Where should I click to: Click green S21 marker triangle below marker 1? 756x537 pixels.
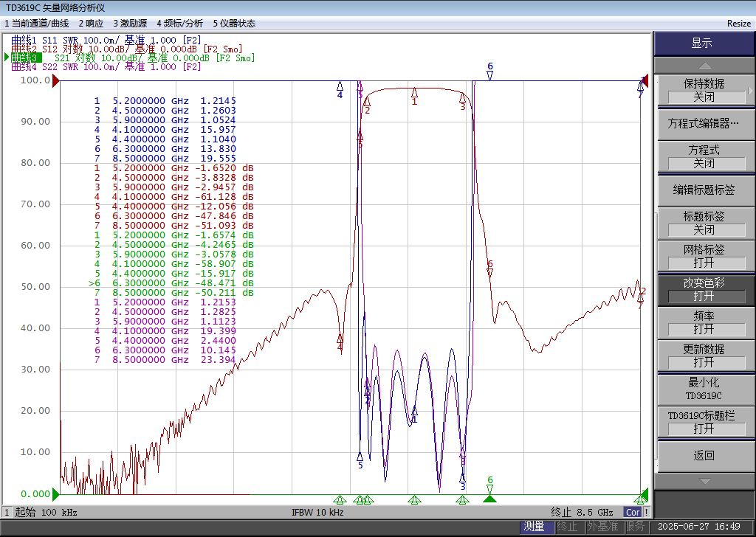(415, 499)
